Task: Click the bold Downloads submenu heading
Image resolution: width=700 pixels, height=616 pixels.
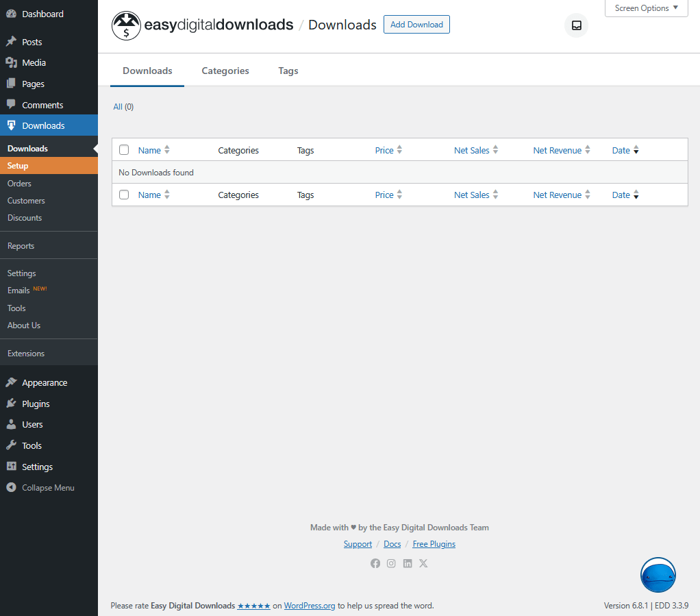Action: (27, 148)
